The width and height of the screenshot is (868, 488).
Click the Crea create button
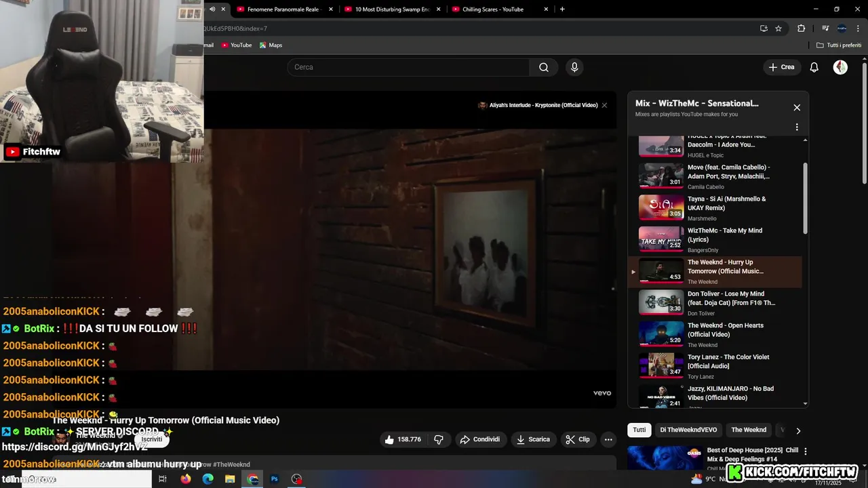[x=781, y=67]
